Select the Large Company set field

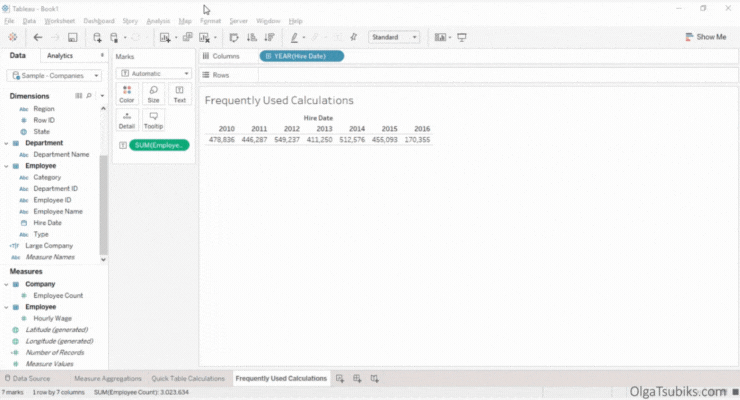49,246
